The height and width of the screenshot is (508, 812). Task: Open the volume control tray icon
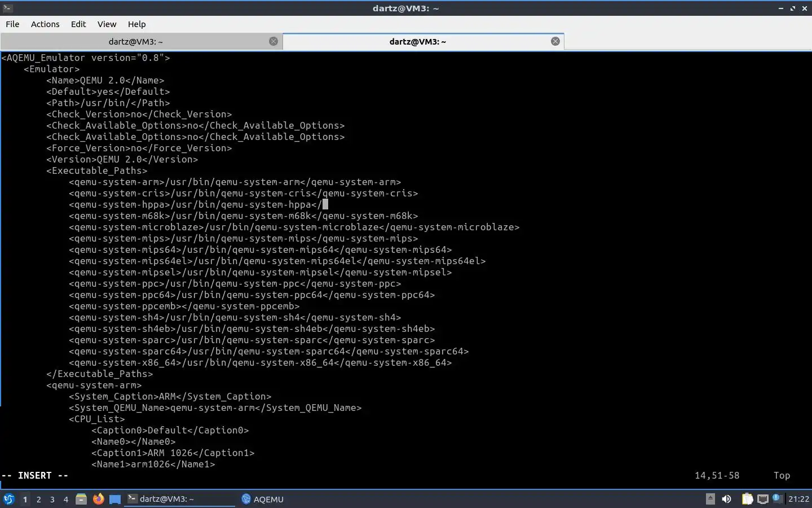coord(727,499)
